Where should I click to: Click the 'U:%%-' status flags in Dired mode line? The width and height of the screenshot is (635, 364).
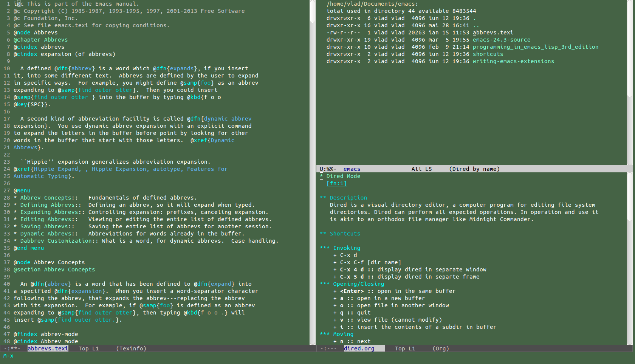click(328, 169)
